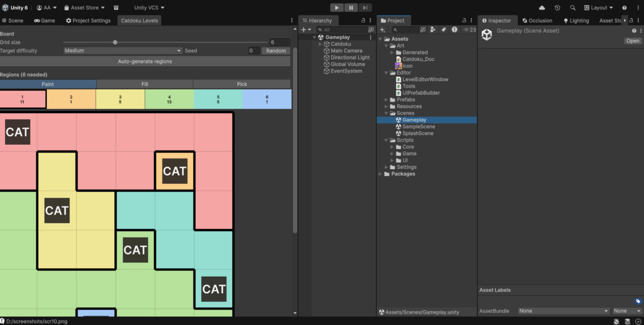Click the Grid size value field
The height and width of the screenshot is (325, 644).
click(280, 42)
